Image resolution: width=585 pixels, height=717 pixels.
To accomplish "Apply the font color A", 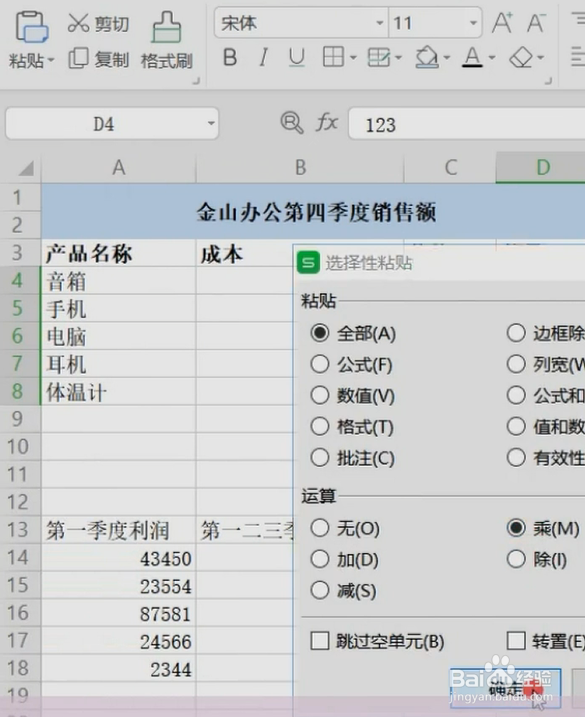I will 472,58.
